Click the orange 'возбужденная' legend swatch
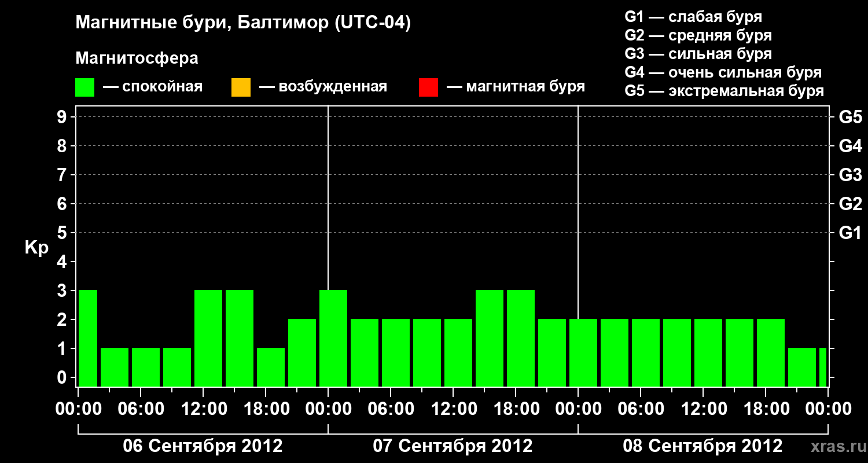The width and height of the screenshot is (868, 463). [241, 87]
